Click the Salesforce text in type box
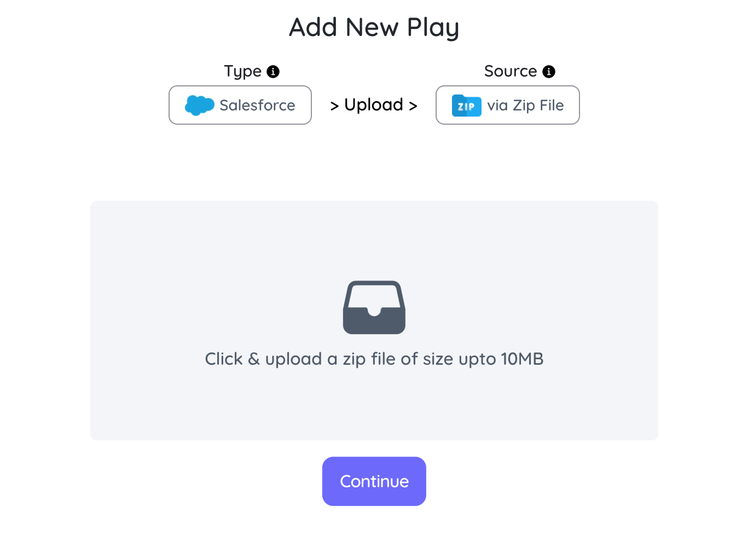742x560 pixels. 257,105
